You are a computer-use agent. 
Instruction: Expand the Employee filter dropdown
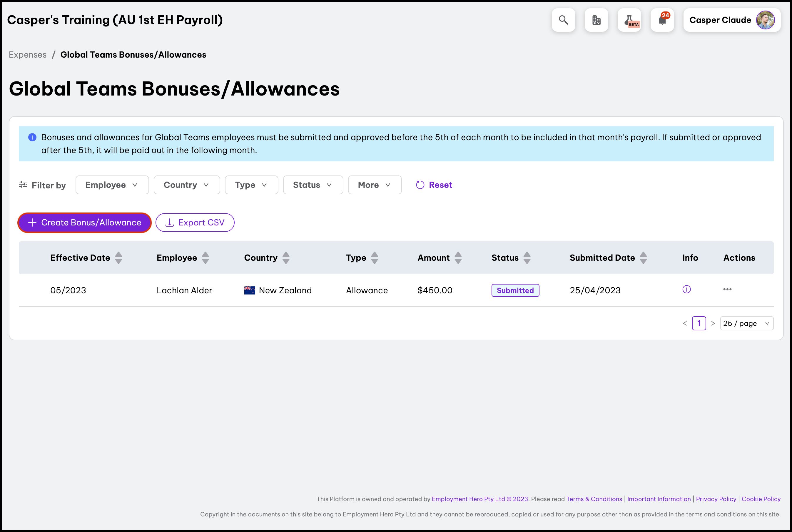click(x=112, y=185)
